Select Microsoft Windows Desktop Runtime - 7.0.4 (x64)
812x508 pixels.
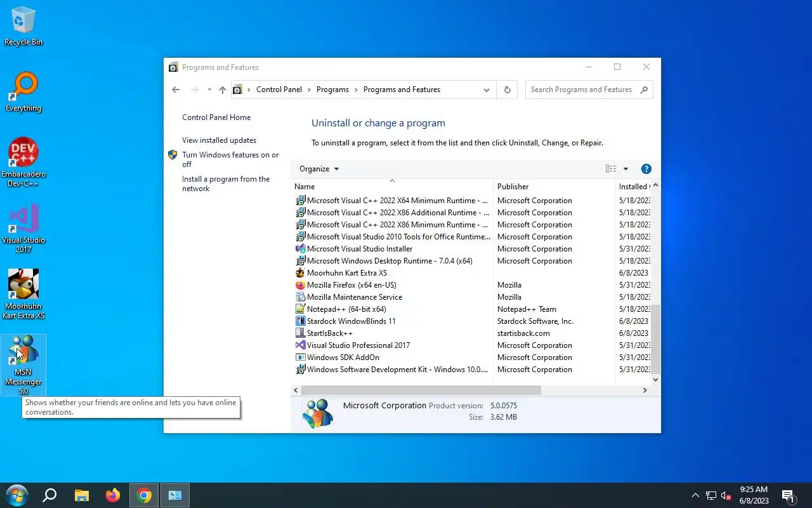click(472, 261)
